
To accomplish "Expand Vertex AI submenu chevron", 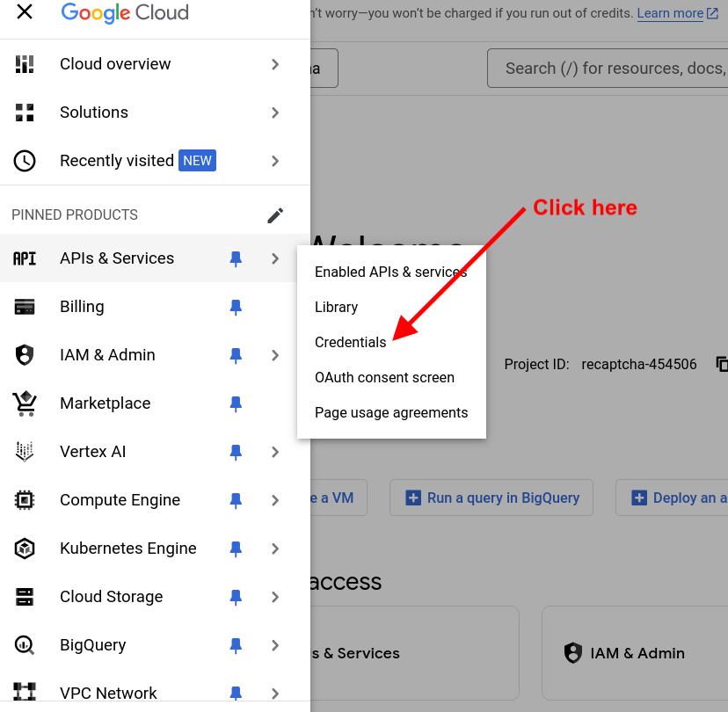I will click(275, 452).
